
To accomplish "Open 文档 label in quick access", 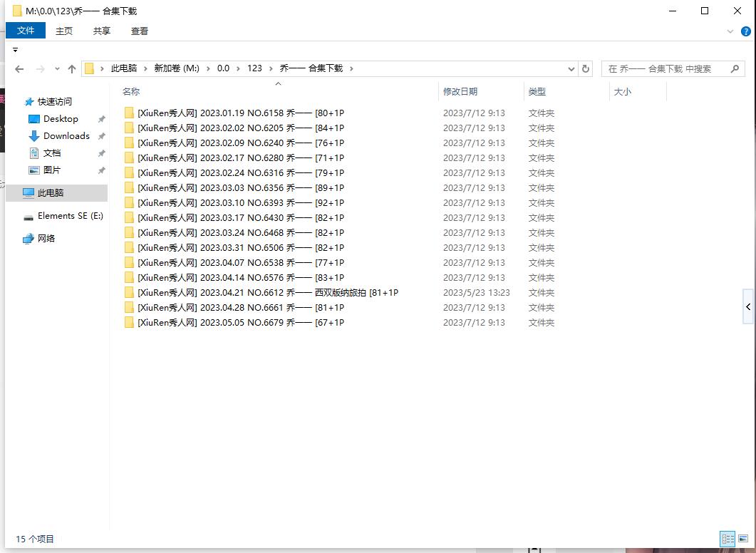I will point(52,153).
